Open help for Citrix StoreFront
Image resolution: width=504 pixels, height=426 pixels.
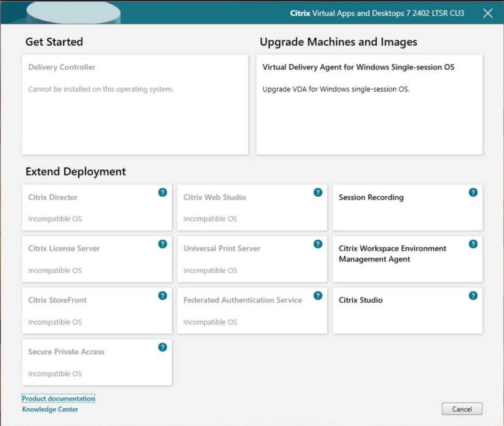[x=163, y=296]
